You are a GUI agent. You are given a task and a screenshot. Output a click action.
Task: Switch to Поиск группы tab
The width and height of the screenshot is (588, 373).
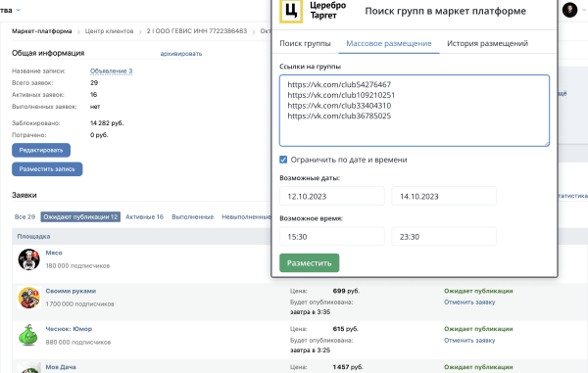[x=305, y=43]
